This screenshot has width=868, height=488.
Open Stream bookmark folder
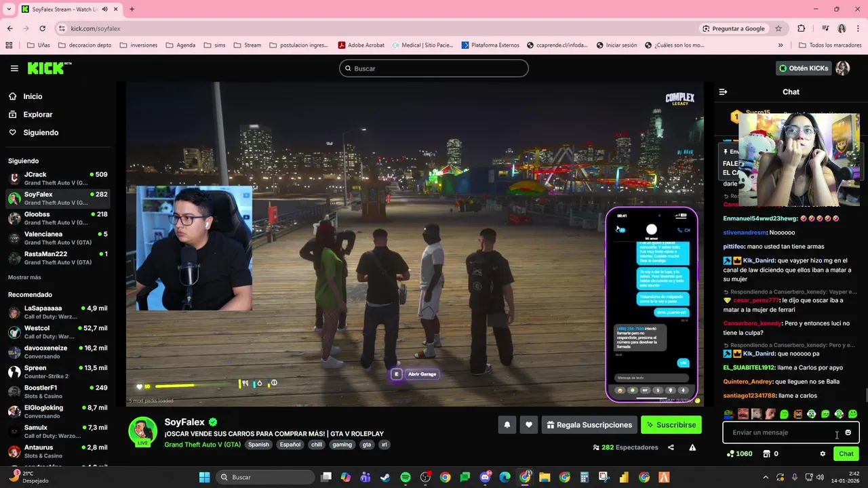pos(248,45)
